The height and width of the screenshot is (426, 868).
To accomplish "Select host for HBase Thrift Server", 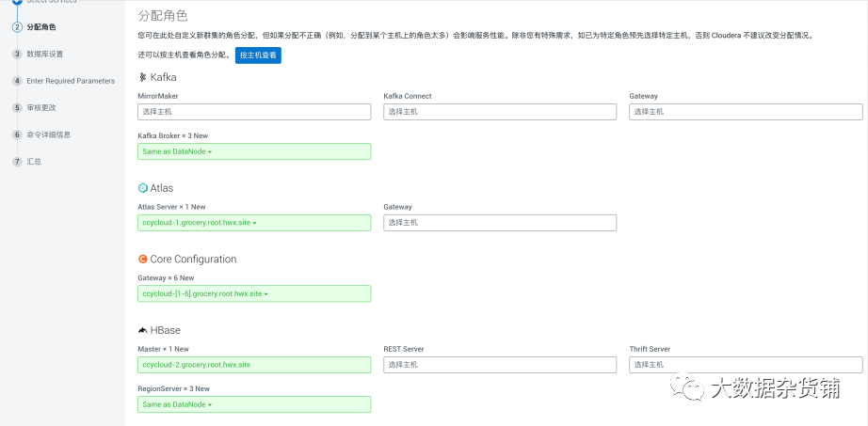I will [746, 365].
